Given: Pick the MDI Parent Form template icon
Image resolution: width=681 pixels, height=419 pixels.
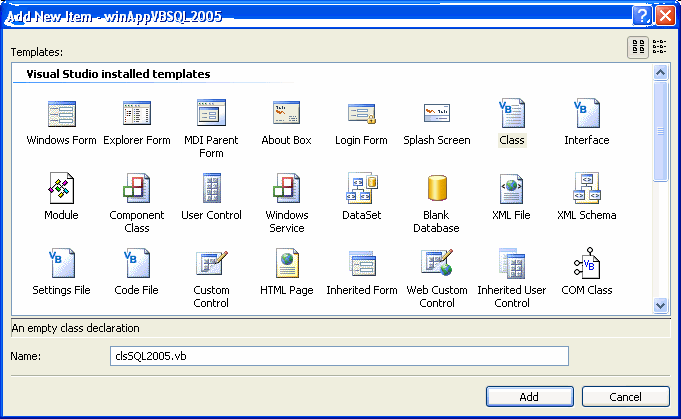Looking at the screenshot, I should (x=212, y=113).
